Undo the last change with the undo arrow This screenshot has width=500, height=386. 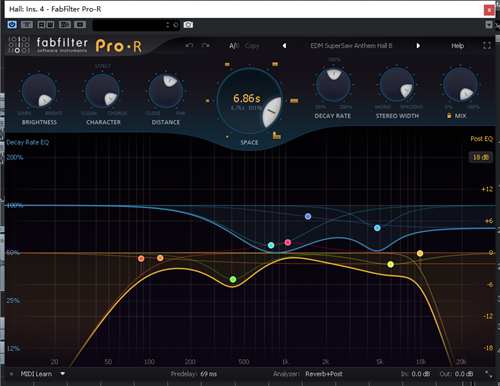pyautogui.click(x=190, y=45)
